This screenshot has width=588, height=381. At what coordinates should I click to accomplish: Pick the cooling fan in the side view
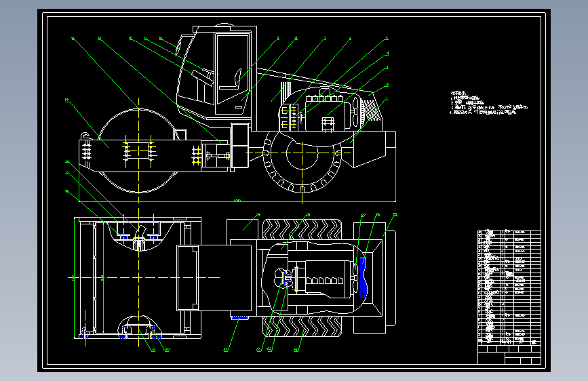(x=355, y=112)
